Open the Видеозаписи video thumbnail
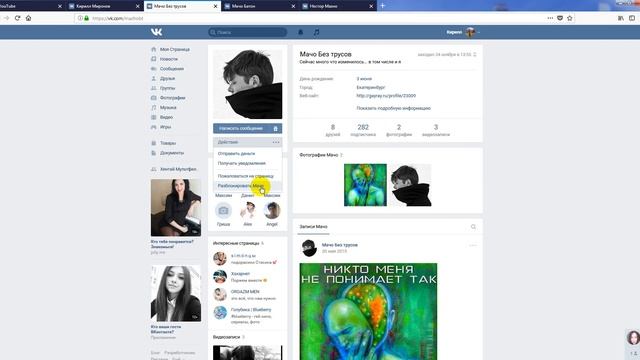640x360 pixels. pos(247,353)
